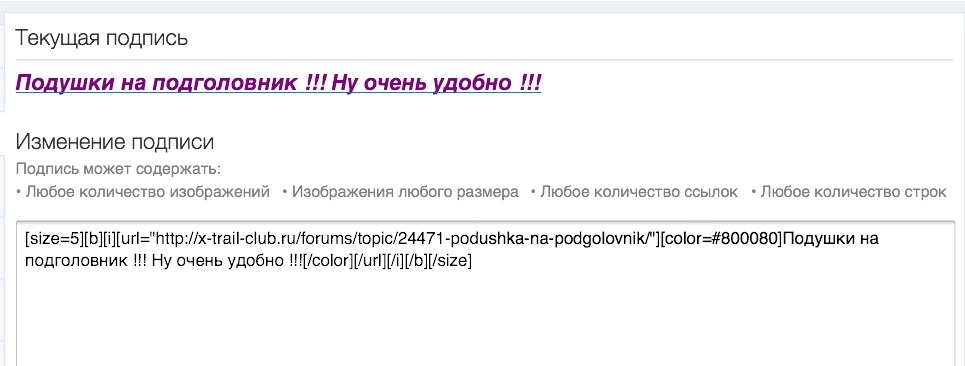Click the "Подпись может содержать:" label
Viewport: 965px width, 366px height.
tap(118, 169)
